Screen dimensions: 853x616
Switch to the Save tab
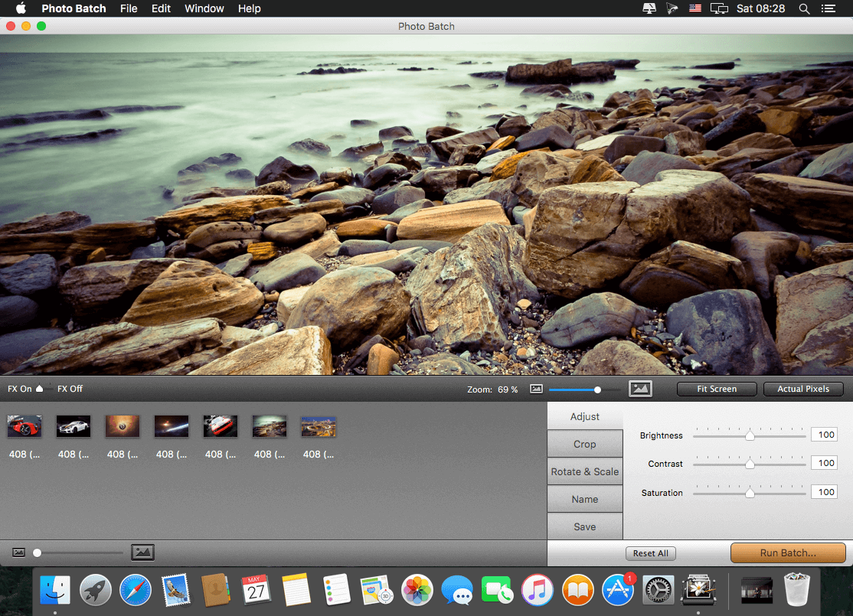(x=585, y=526)
